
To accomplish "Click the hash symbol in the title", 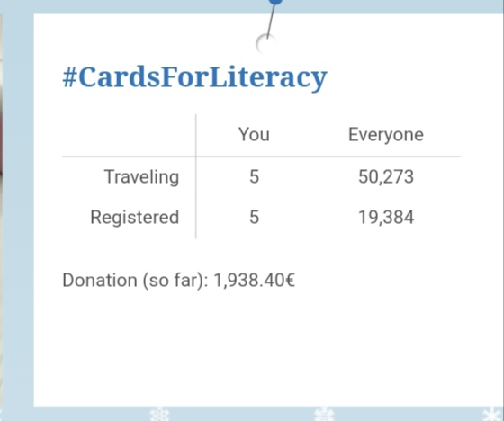I will coord(69,77).
